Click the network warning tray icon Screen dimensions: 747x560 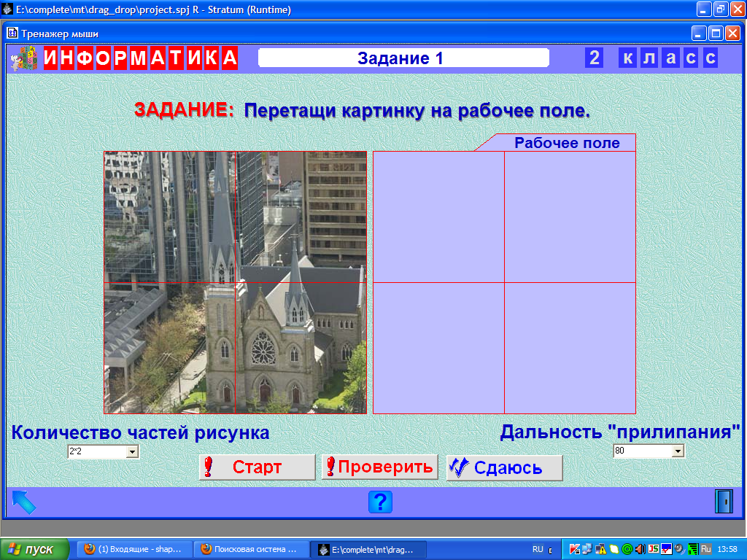[x=601, y=549]
